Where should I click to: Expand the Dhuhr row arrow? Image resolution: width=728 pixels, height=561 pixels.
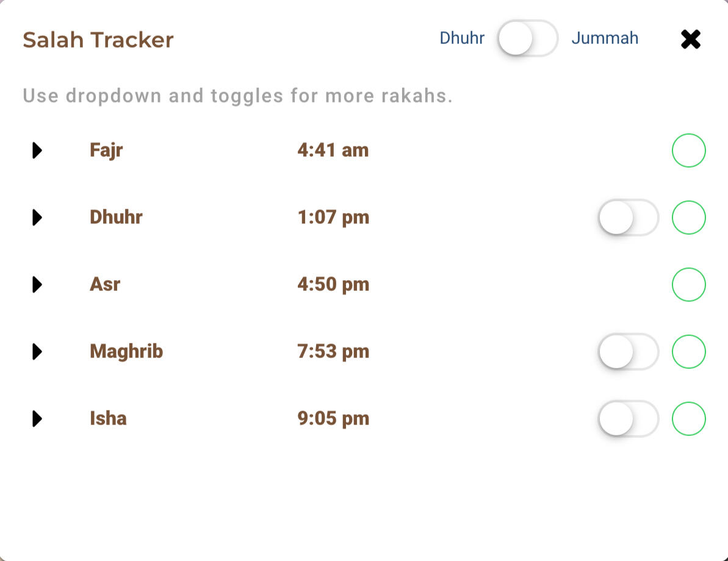click(x=37, y=218)
